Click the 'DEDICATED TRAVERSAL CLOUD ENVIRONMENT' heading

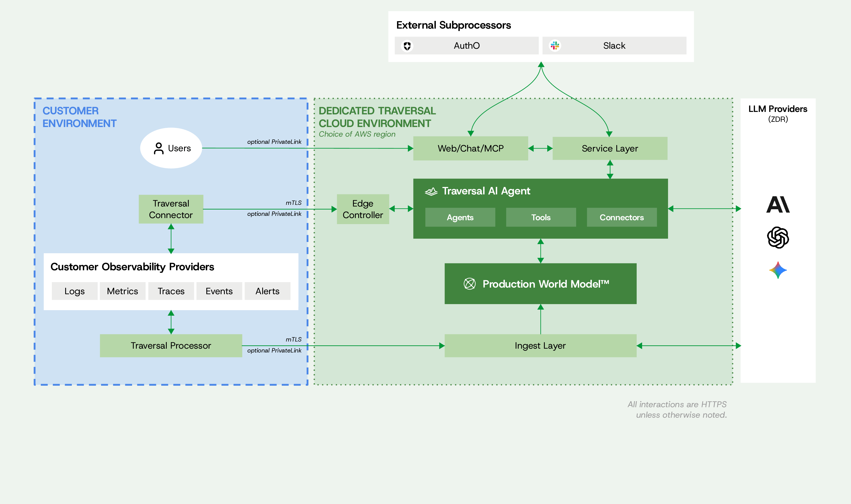point(377,117)
